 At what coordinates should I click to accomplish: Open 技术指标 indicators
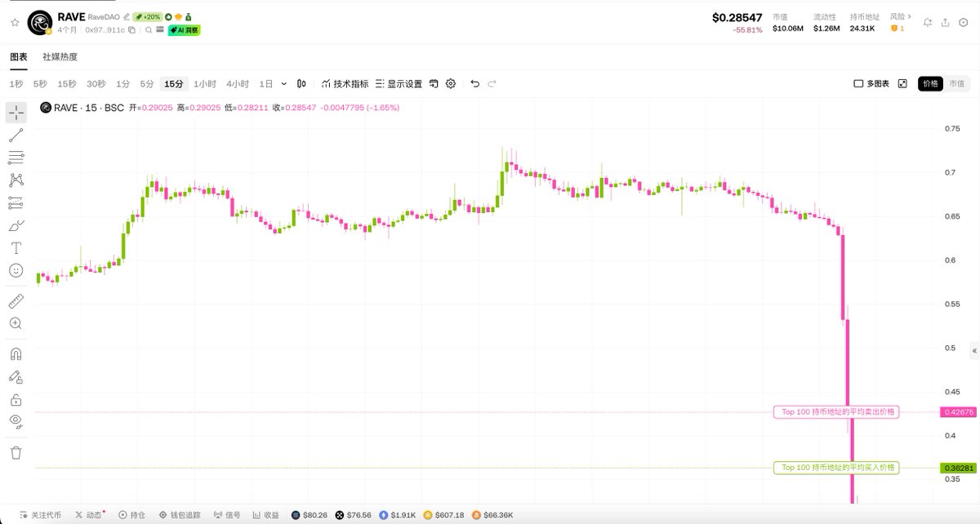345,83
